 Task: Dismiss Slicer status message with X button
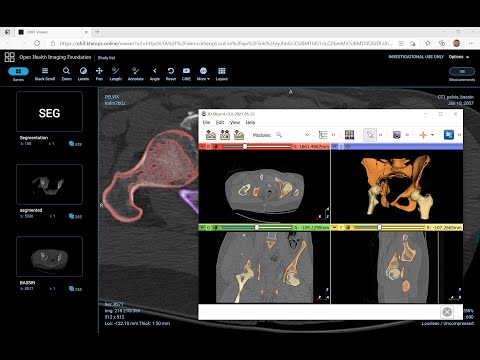[x=447, y=312]
